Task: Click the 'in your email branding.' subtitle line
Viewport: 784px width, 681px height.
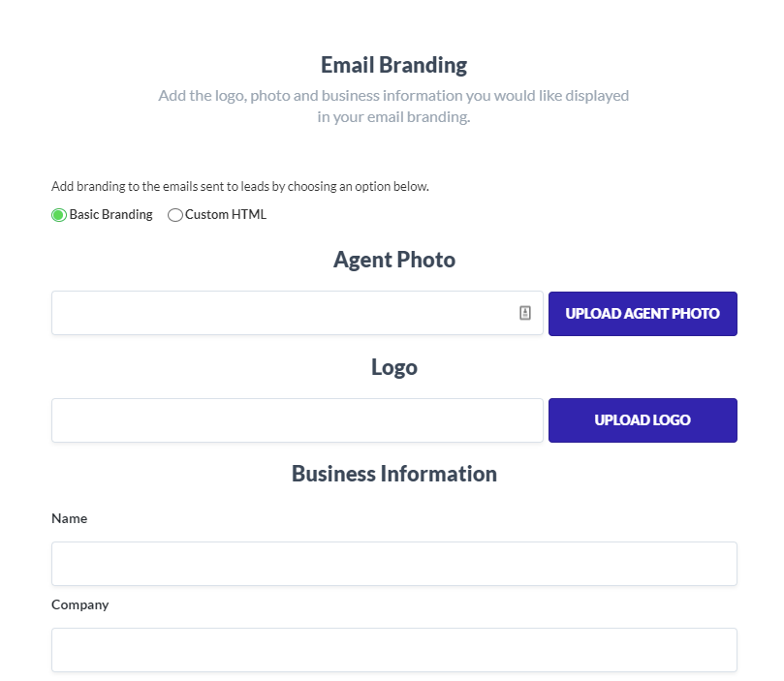Action: tap(393, 117)
